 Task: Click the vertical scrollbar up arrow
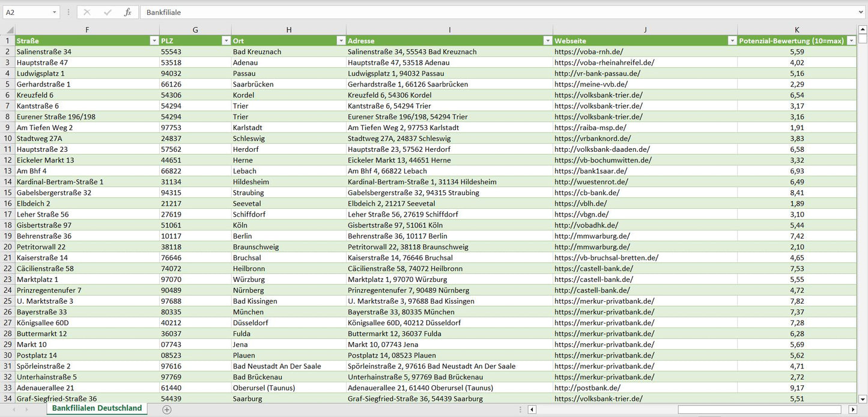click(863, 29)
